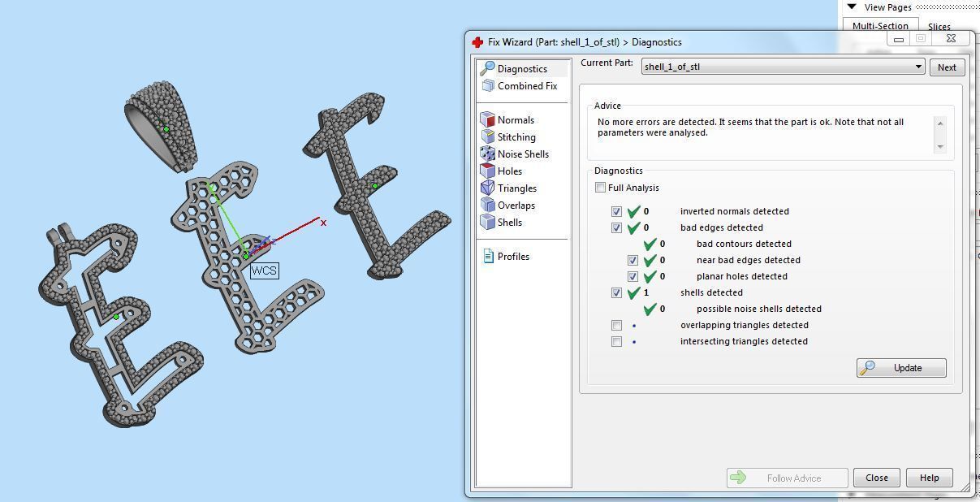The width and height of the screenshot is (980, 502).
Task: Click the Next button
Action: click(947, 67)
